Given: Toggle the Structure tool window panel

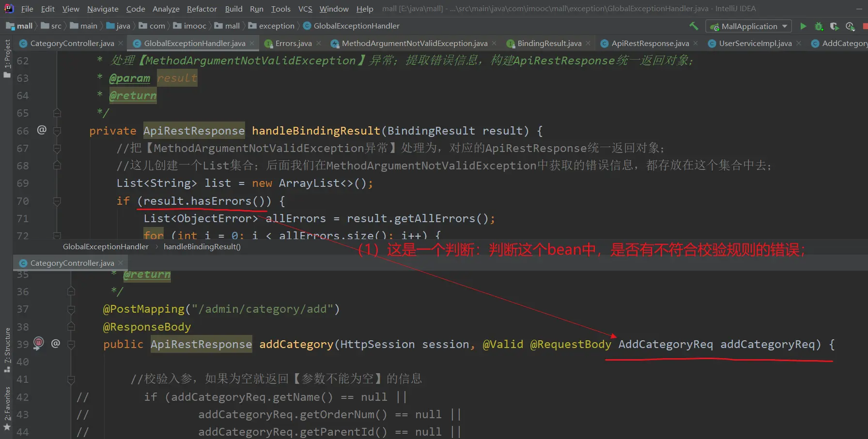Looking at the screenshot, I should [x=7, y=348].
